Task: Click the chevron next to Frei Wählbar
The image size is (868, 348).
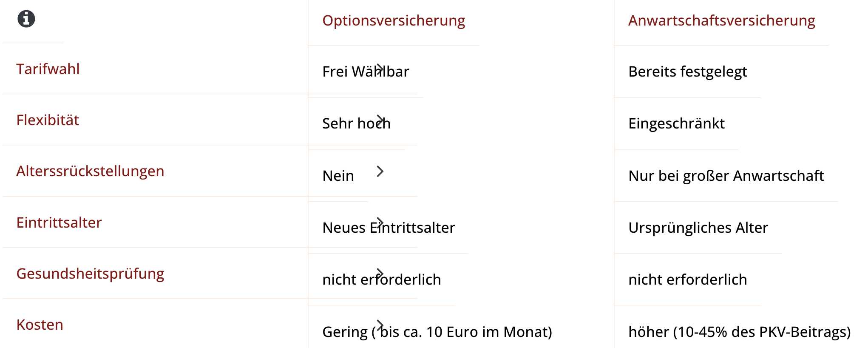Action: tap(380, 69)
